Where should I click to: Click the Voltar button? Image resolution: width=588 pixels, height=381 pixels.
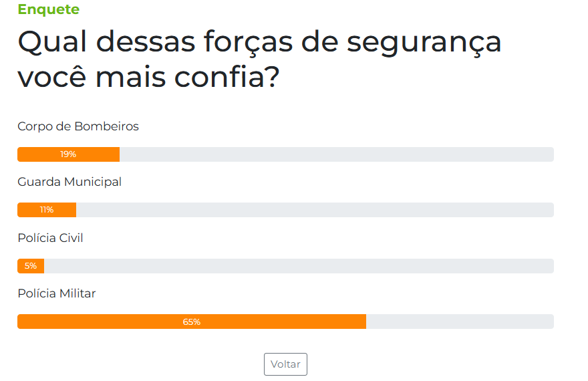pyautogui.click(x=285, y=364)
